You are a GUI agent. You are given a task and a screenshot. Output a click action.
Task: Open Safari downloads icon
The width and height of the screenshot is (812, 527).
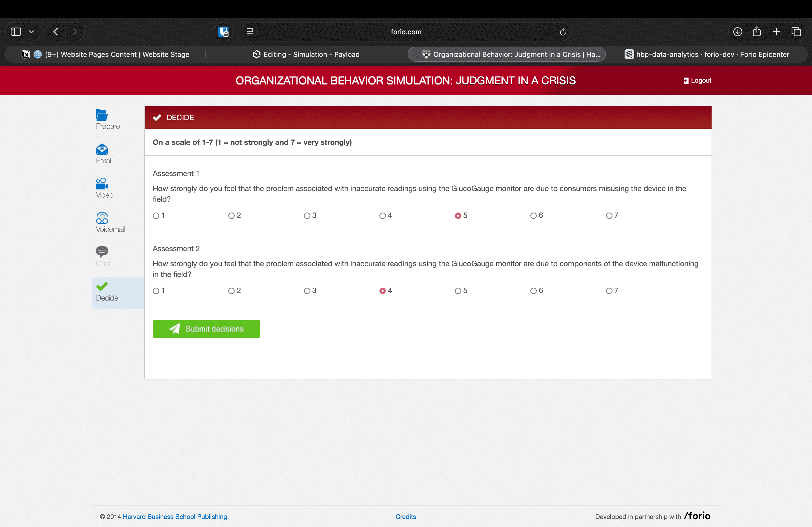[738, 32]
